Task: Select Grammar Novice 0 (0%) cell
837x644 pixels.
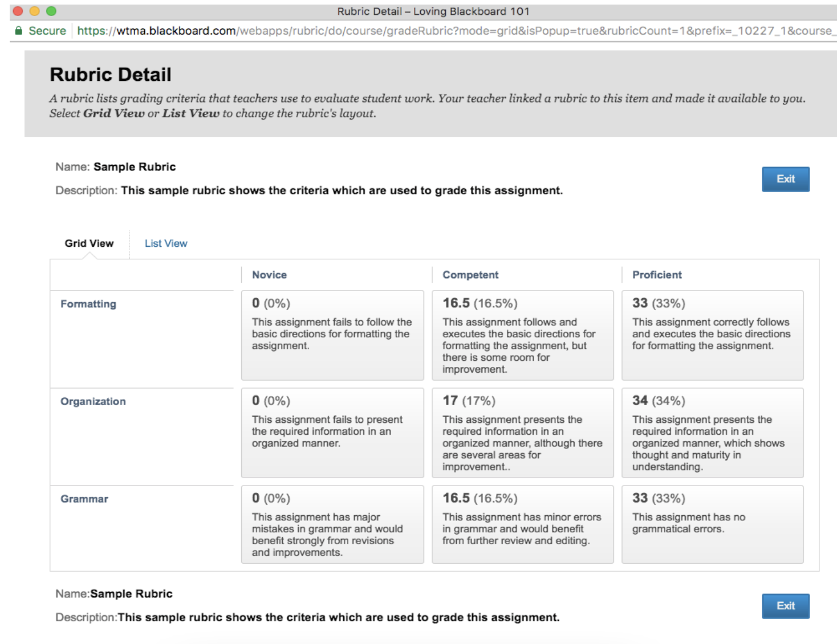Action: pyautogui.click(x=332, y=524)
